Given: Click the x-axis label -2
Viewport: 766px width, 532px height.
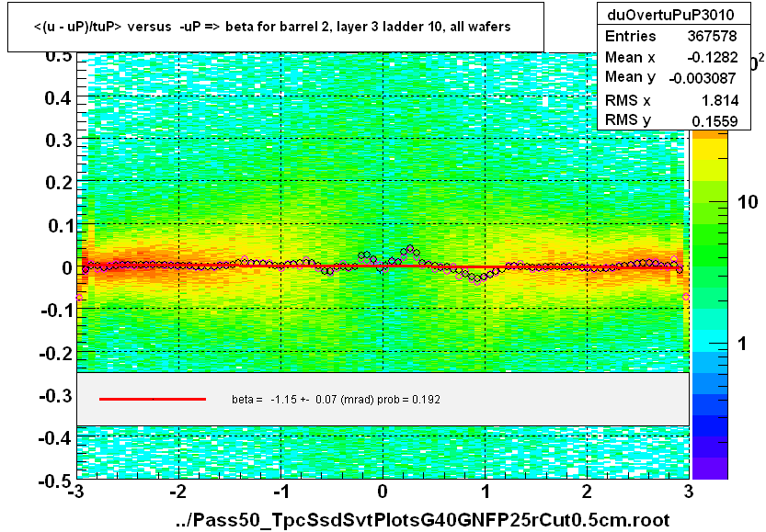Looking at the screenshot, I should coord(177,492).
